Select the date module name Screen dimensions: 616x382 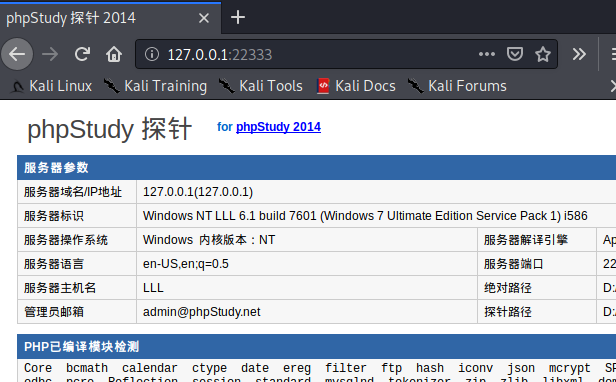[x=255, y=368]
